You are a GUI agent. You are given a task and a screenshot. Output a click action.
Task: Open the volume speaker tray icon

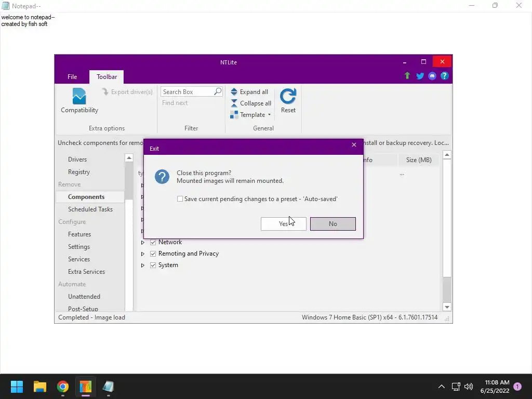point(469,387)
